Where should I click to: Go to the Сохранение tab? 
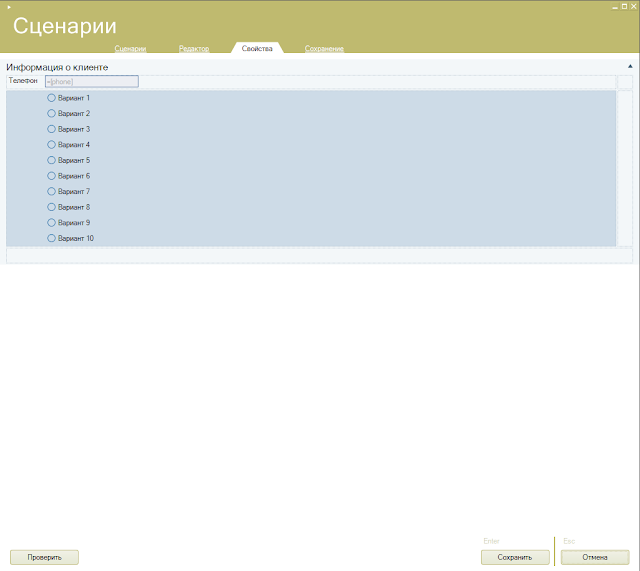324,49
